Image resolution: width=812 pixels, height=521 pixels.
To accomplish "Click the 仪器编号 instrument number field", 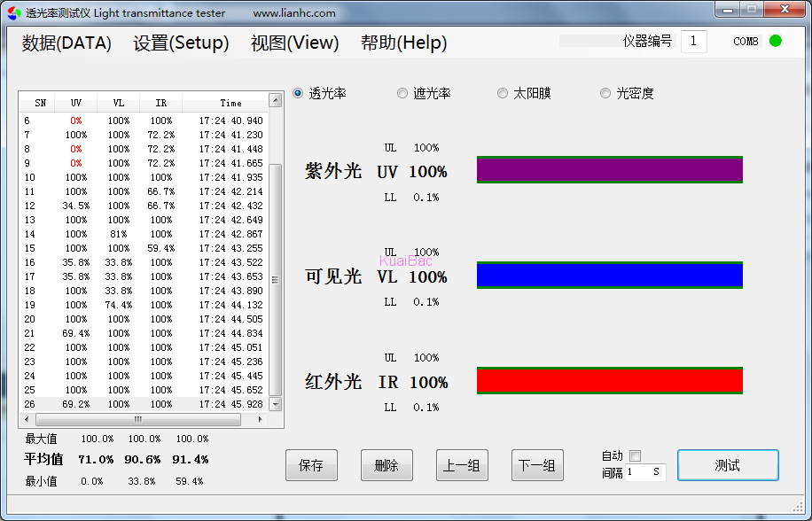I will [693, 42].
